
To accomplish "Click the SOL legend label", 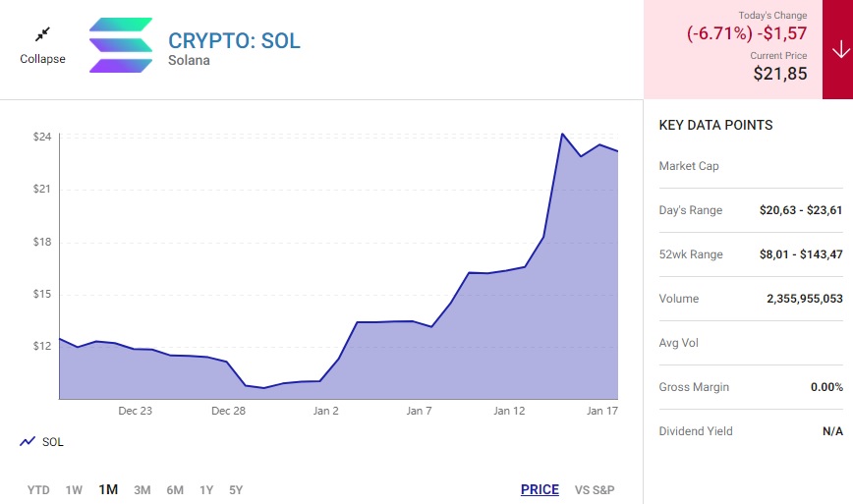I will click(53, 442).
